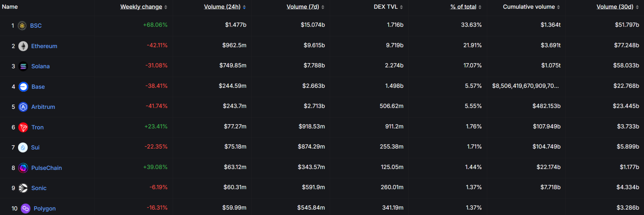Click the Polygon chain logo icon
The width and height of the screenshot is (644, 215).
(x=25, y=209)
